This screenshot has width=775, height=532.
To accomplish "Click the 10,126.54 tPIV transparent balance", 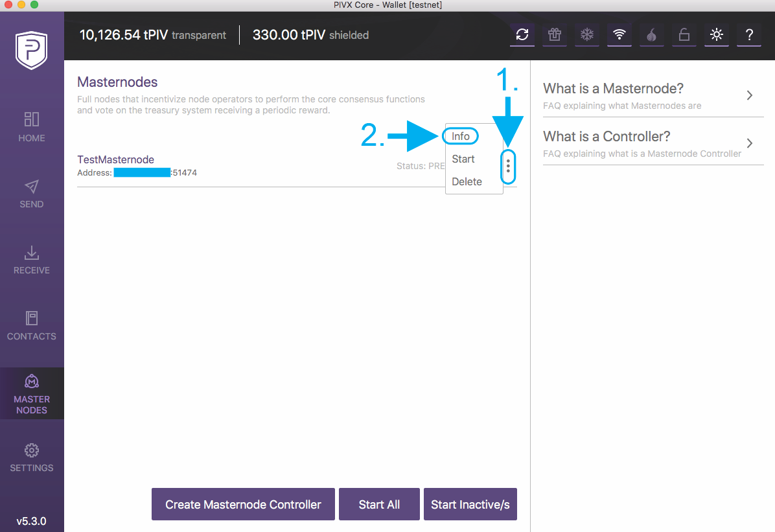I will pyautogui.click(x=153, y=35).
